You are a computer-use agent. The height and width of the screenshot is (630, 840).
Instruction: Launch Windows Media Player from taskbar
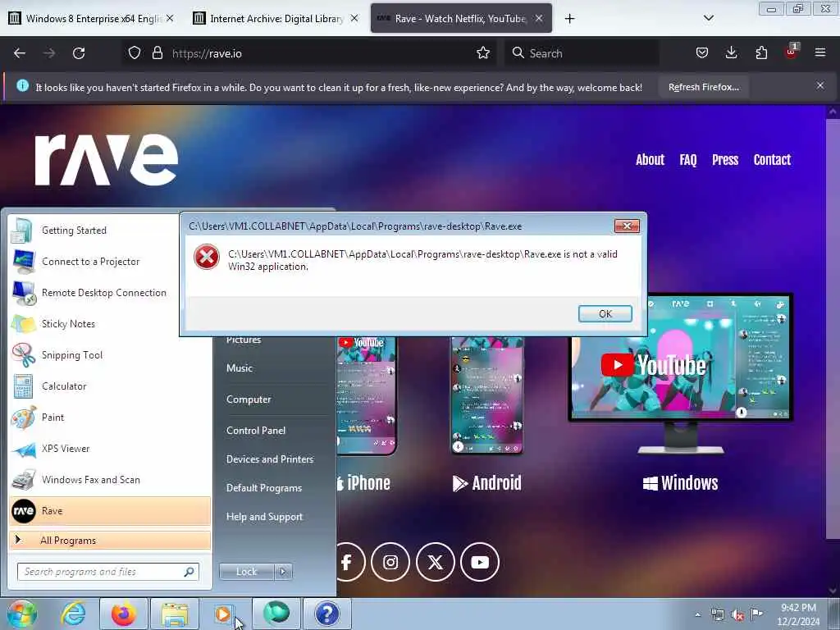(223, 614)
